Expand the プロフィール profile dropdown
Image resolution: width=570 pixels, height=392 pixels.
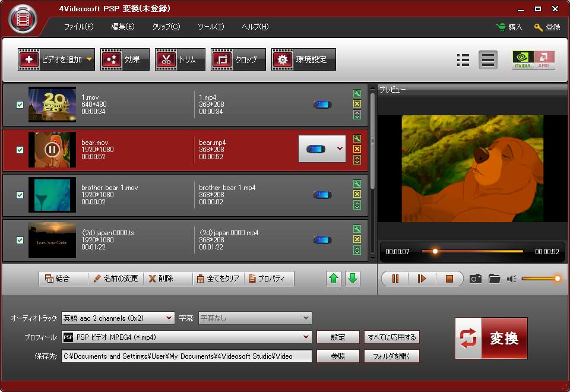coord(306,337)
